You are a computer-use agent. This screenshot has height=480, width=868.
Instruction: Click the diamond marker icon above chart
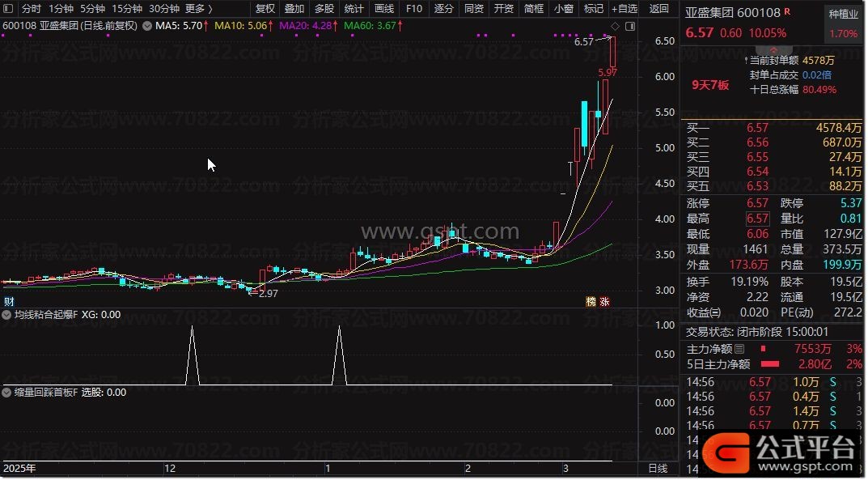pos(614,26)
